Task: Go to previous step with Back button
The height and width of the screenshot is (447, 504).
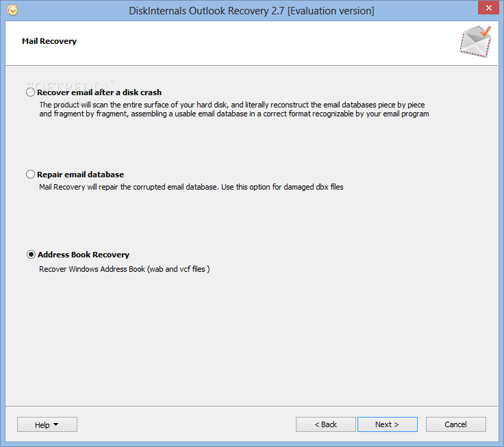Action: tap(325, 424)
